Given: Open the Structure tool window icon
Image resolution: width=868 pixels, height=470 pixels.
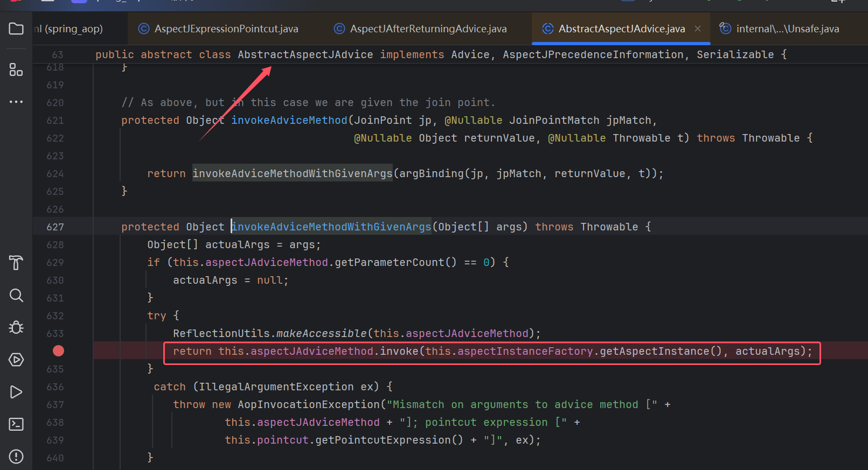Looking at the screenshot, I should click(x=16, y=69).
